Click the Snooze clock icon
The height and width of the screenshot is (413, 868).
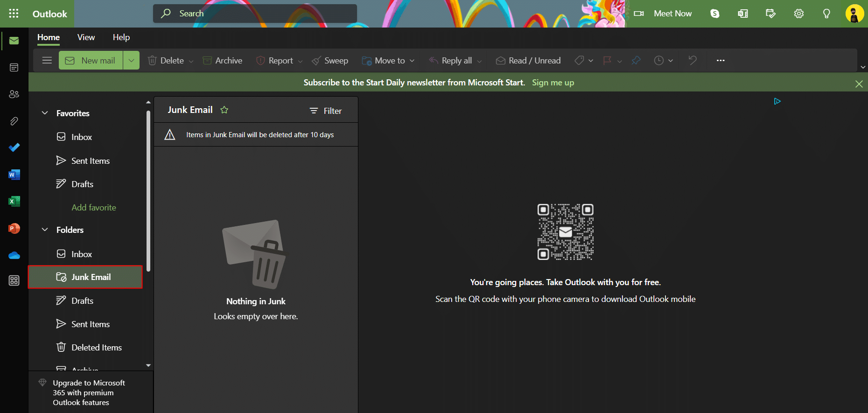[x=659, y=61]
